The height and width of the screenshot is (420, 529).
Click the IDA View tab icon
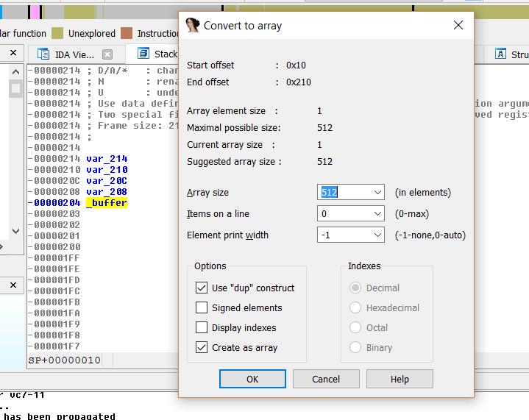pyautogui.click(x=43, y=54)
